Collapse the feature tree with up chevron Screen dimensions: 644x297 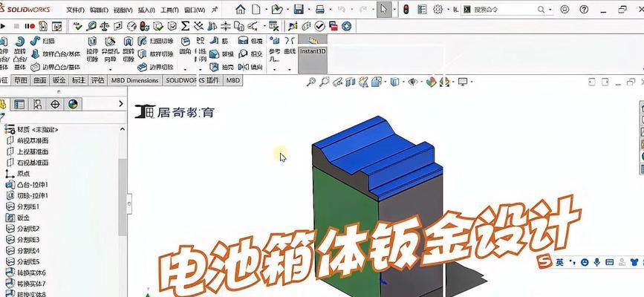point(123,129)
